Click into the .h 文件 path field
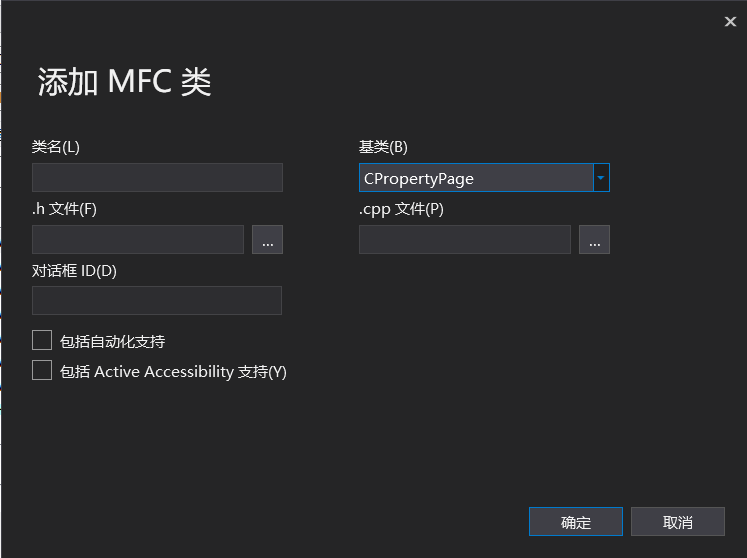Viewport: 747px width, 558px height. pyautogui.click(x=138, y=240)
